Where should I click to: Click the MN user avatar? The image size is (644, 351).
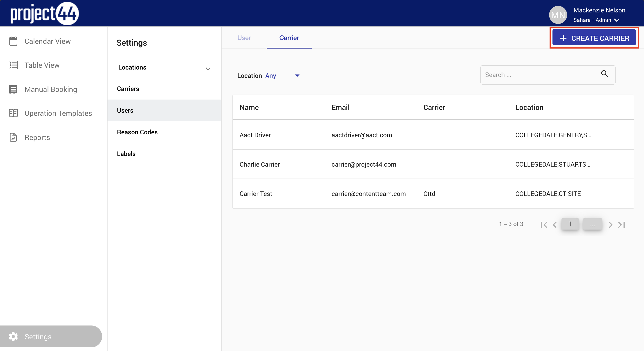point(558,15)
